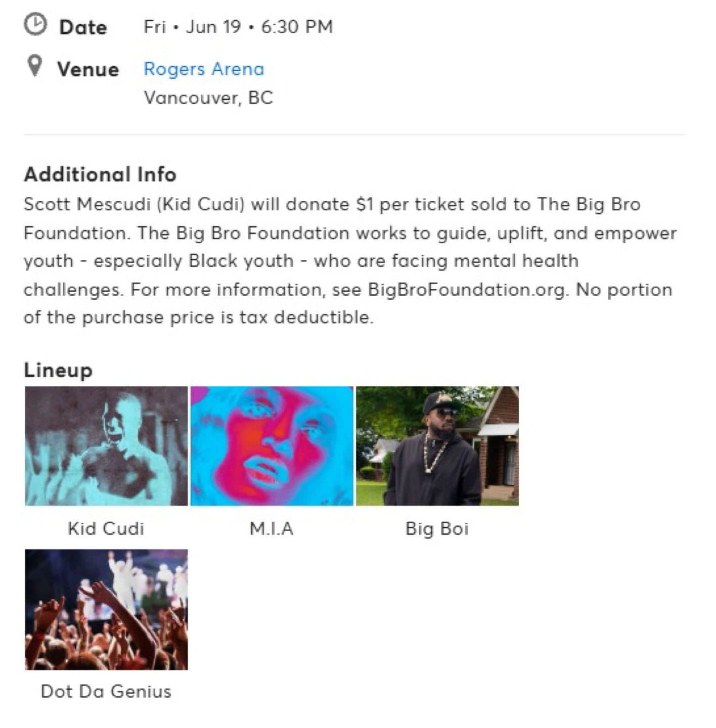Click Big Boi's lineup photo

[437, 446]
